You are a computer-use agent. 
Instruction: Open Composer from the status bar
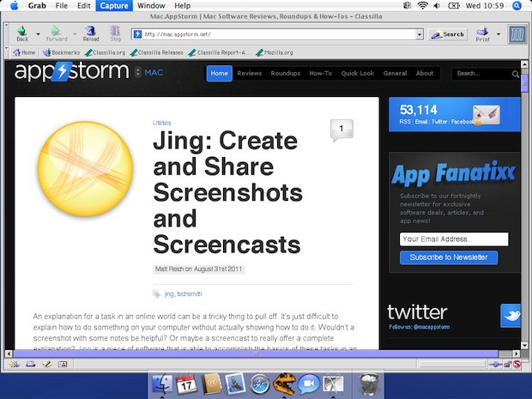click(47, 365)
